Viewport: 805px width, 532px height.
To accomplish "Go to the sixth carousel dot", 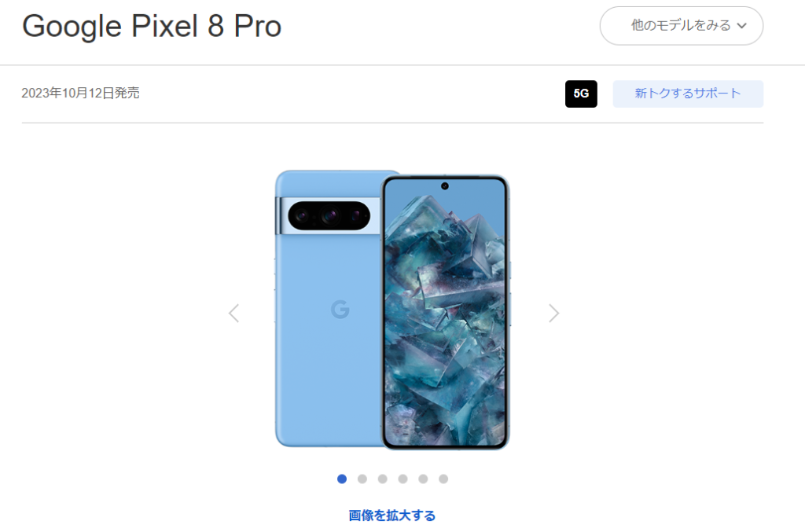I will coord(443,479).
